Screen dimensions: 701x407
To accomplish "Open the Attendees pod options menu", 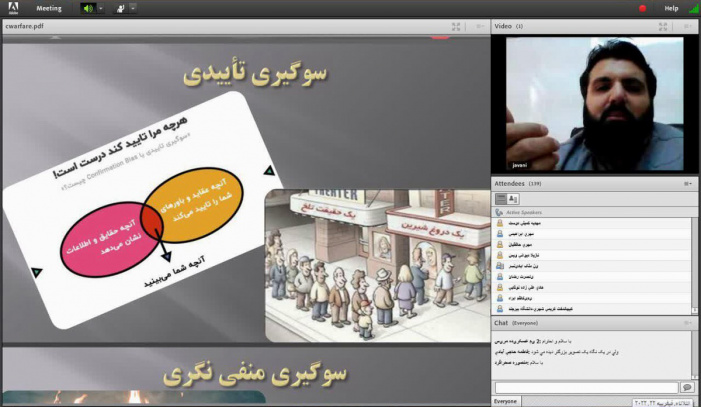I will point(688,184).
